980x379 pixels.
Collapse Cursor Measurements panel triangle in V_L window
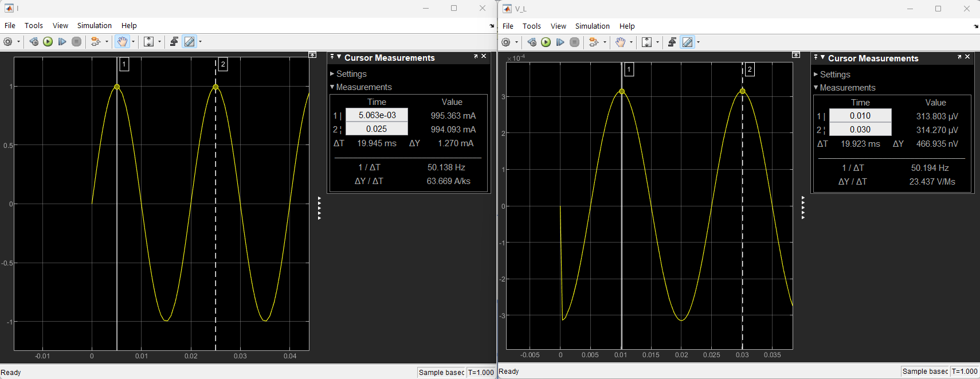(822, 57)
